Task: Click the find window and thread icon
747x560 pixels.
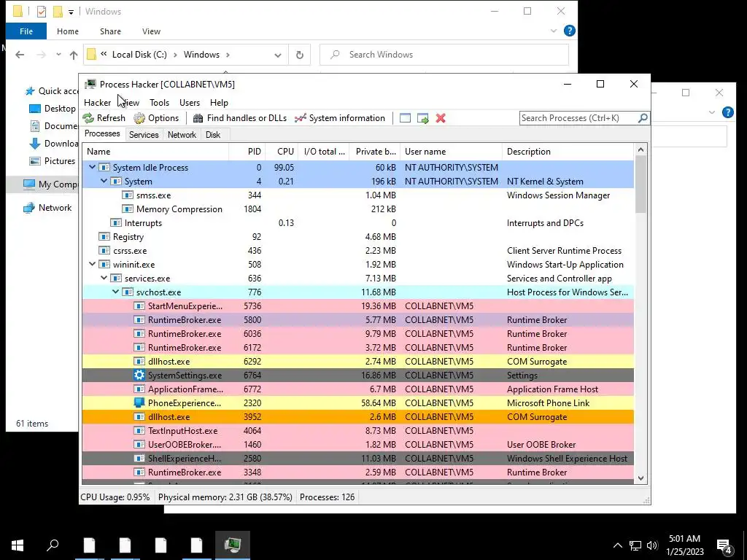Action: (422, 118)
